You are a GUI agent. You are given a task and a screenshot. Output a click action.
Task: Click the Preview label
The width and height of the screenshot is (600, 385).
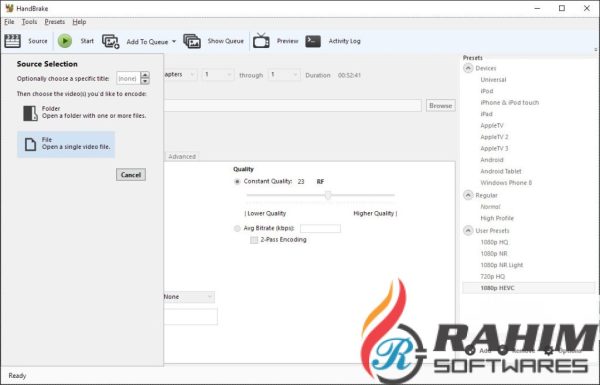[287, 41]
